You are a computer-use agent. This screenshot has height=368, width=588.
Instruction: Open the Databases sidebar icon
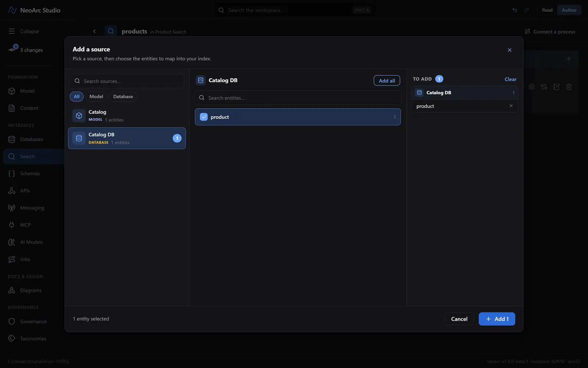coord(12,139)
